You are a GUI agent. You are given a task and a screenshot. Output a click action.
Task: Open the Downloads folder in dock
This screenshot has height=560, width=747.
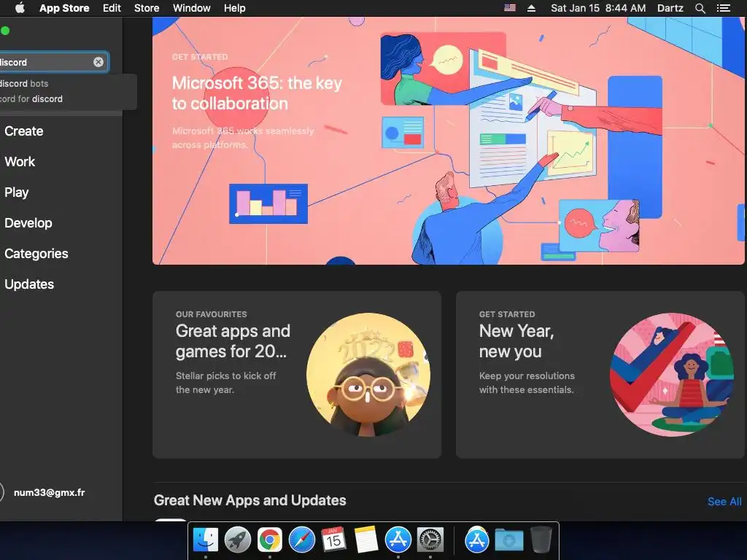point(508,540)
